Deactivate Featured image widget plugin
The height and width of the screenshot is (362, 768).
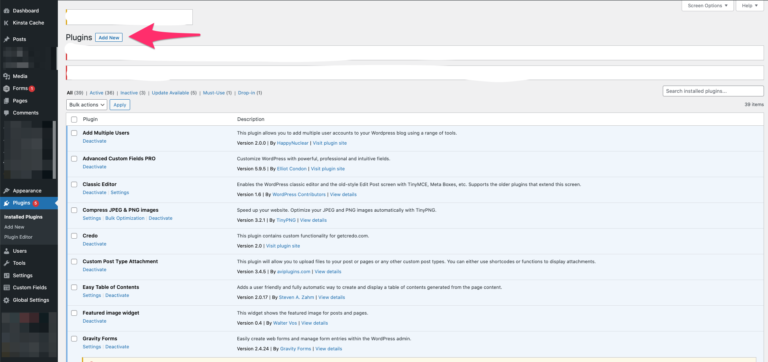[x=95, y=321]
